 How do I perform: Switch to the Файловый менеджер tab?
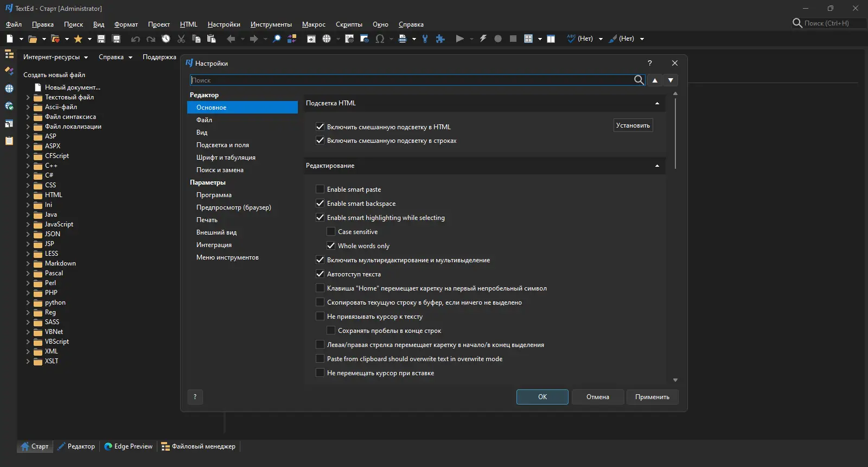click(199, 446)
